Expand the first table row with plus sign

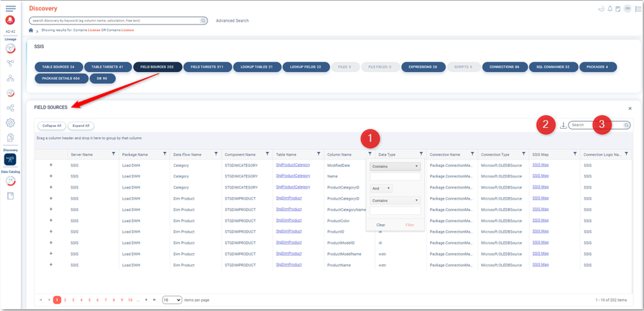coord(51,165)
